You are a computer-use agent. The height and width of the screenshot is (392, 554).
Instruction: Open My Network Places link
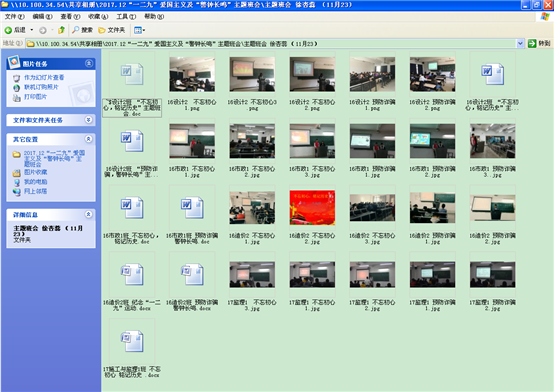pyautogui.click(x=35, y=191)
